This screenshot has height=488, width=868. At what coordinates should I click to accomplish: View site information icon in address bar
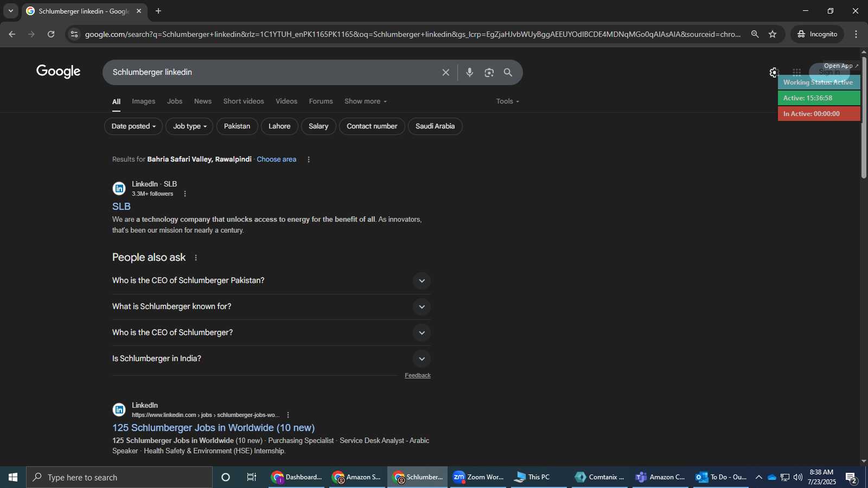tap(74, 34)
